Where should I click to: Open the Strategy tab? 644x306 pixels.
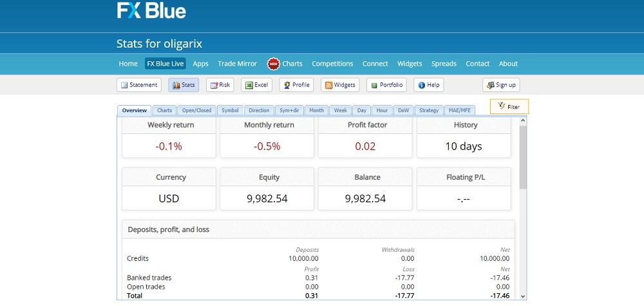tap(428, 111)
